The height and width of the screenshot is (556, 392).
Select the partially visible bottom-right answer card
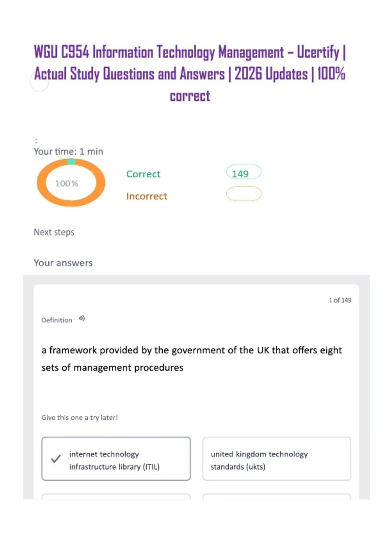[x=277, y=496]
